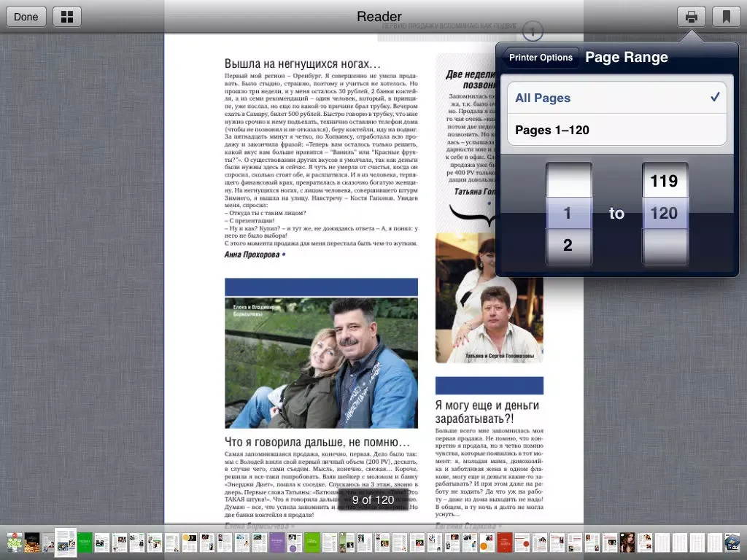This screenshot has height=560, width=747.
Task: Tap the 9 of 120 page indicator
Action: click(x=373, y=500)
